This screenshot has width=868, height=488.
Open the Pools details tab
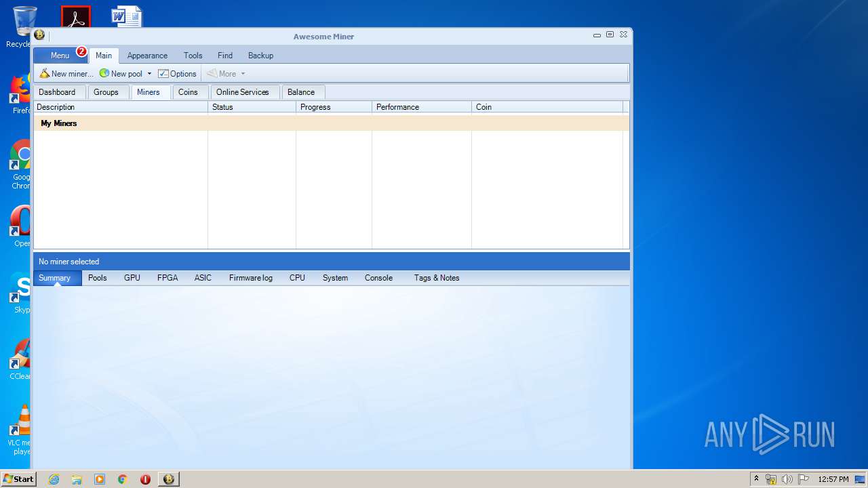click(98, 278)
